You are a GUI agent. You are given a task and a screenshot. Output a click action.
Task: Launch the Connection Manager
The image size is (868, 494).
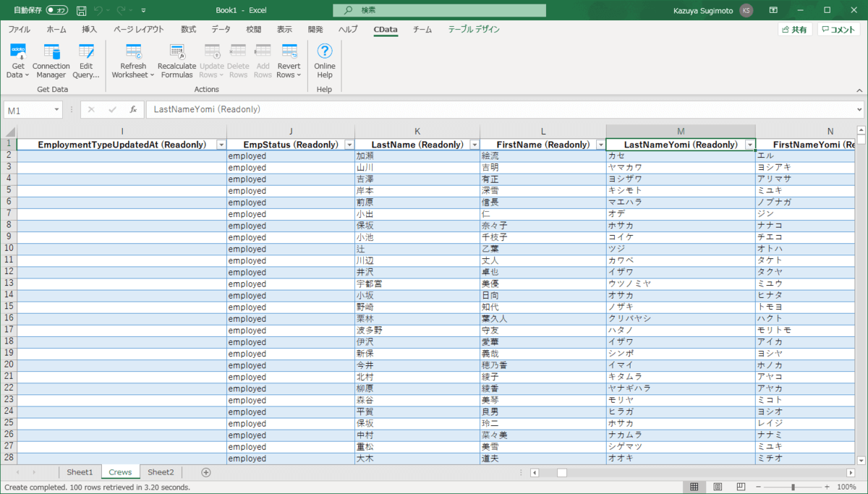pyautogui.click(x=51, y=59)
